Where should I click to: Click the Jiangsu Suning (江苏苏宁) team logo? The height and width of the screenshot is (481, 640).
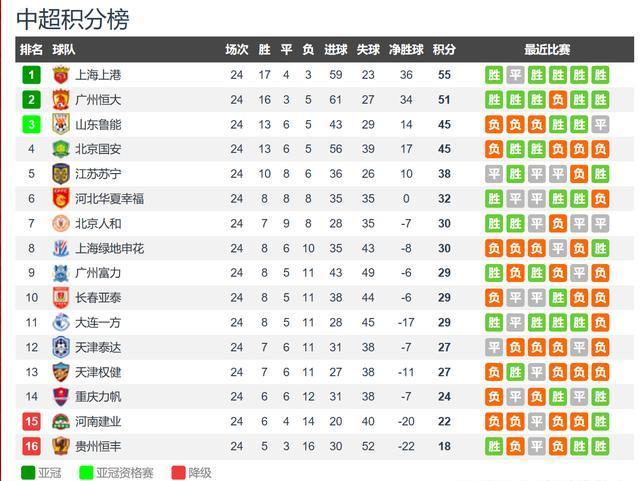pyautogui.click(x=60, y=174)
